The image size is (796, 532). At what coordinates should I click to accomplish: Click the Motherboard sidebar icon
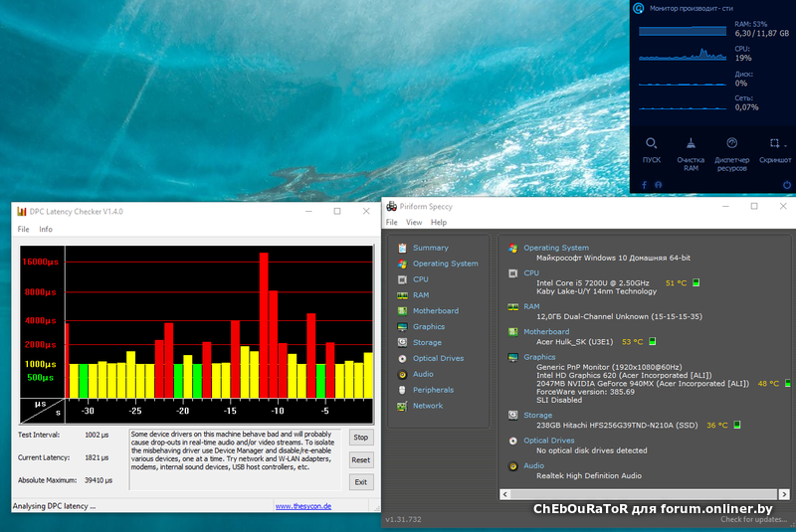tap(402, 311)
